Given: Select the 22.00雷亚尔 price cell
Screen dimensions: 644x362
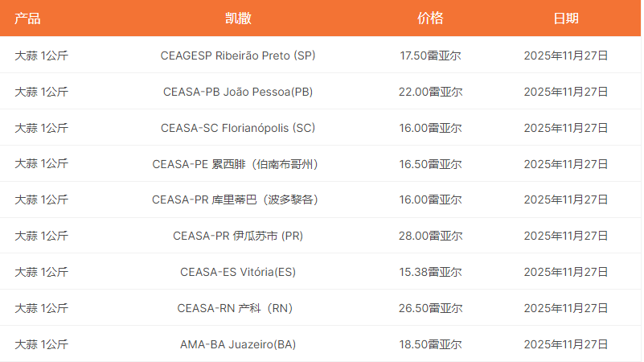Looking at the screenshot, I should [x=430, y=92].
